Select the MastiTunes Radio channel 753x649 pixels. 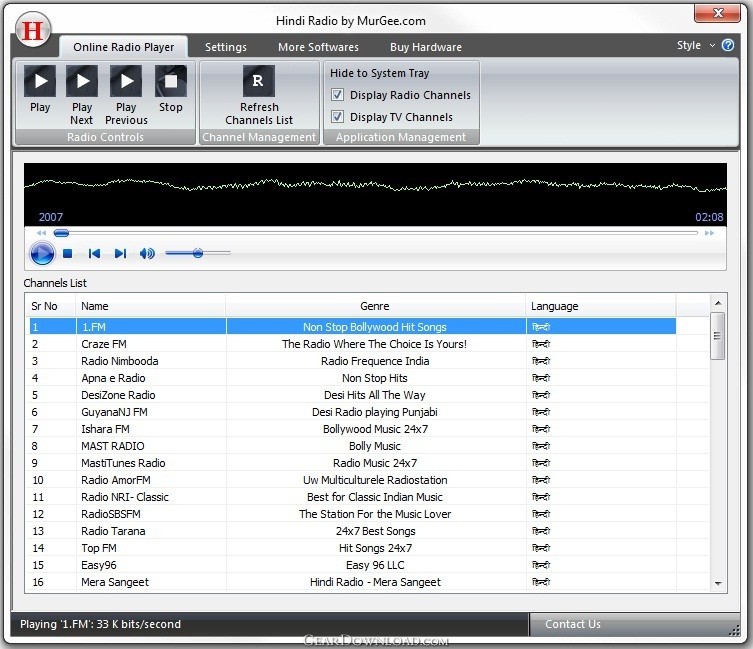click(x=352, y=463)
